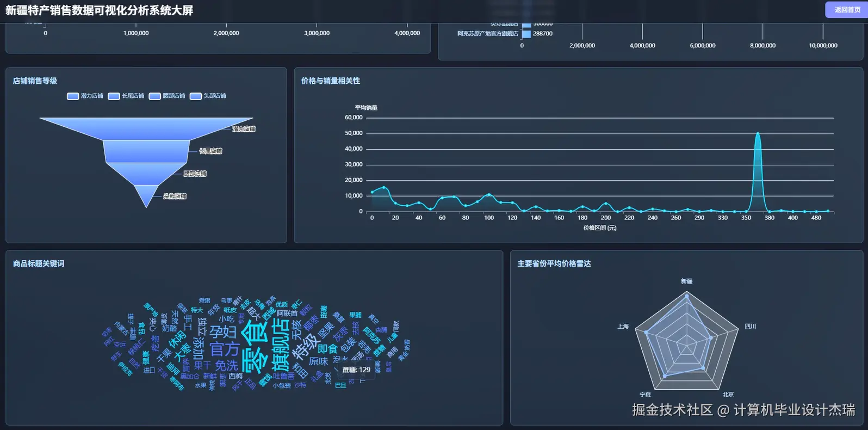Click the radar data point on the 新疆 axis

687,297
